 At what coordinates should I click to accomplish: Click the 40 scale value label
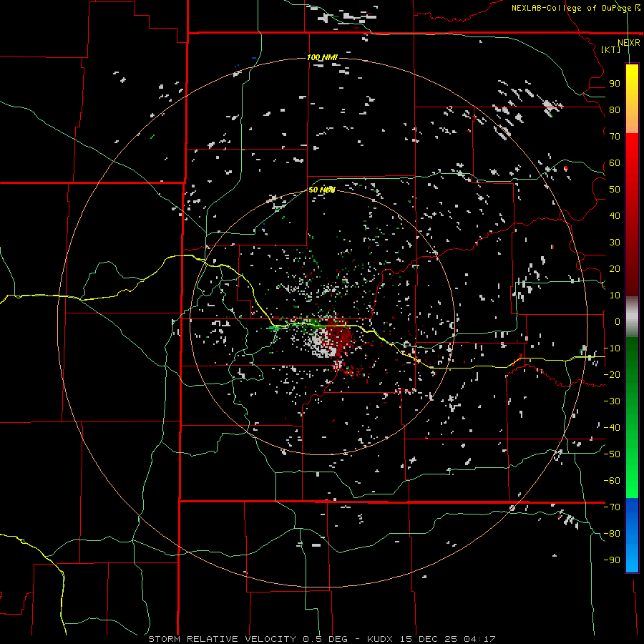615,216
